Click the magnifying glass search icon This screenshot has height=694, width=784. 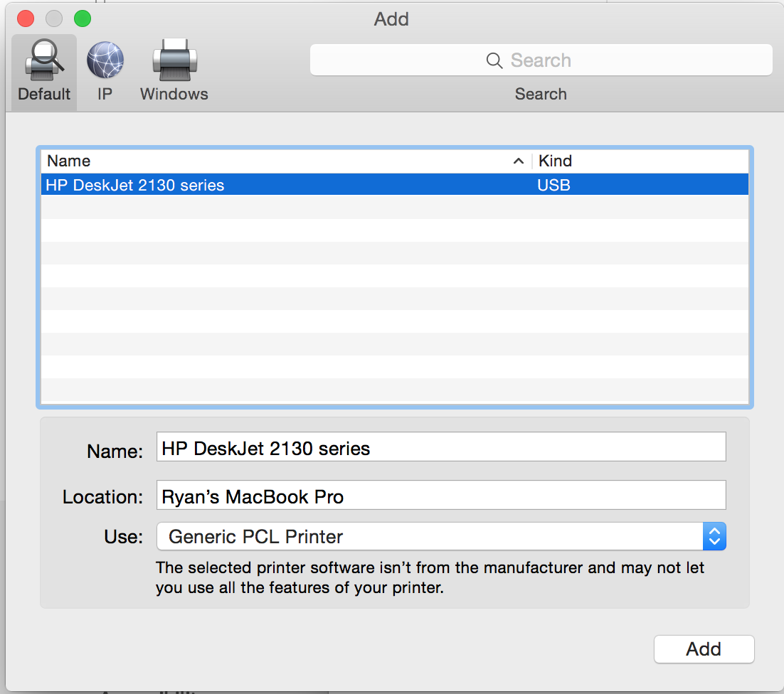(494, 60)
